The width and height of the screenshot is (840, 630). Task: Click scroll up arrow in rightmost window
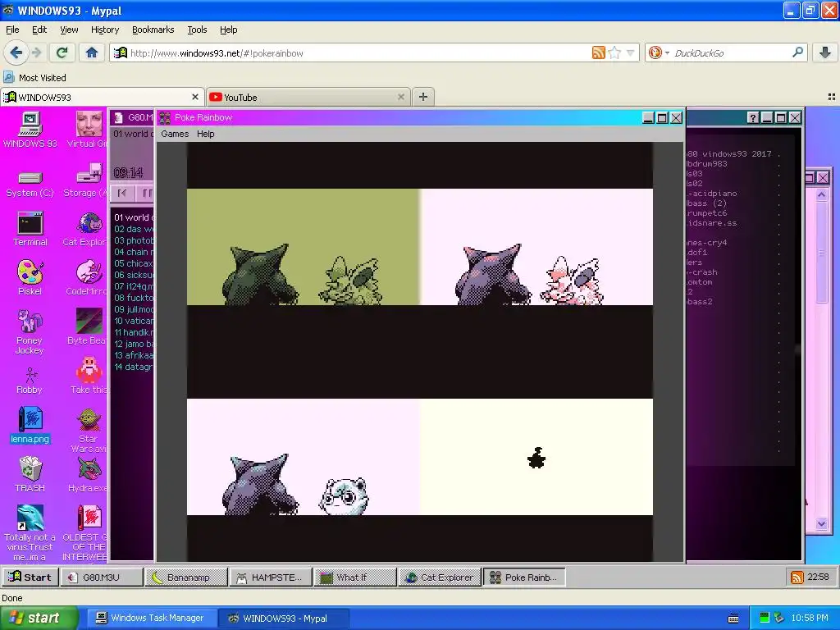click(x=822, y=195)
